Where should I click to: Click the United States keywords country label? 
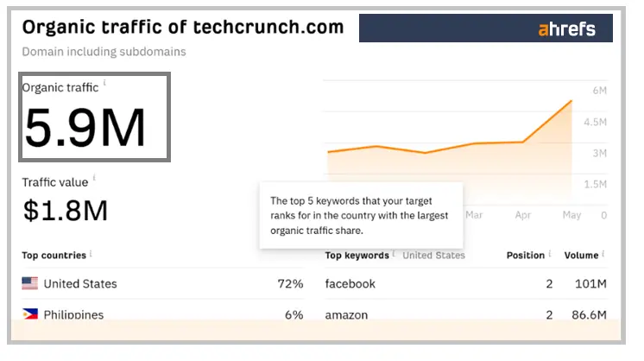tap(433, 256)
